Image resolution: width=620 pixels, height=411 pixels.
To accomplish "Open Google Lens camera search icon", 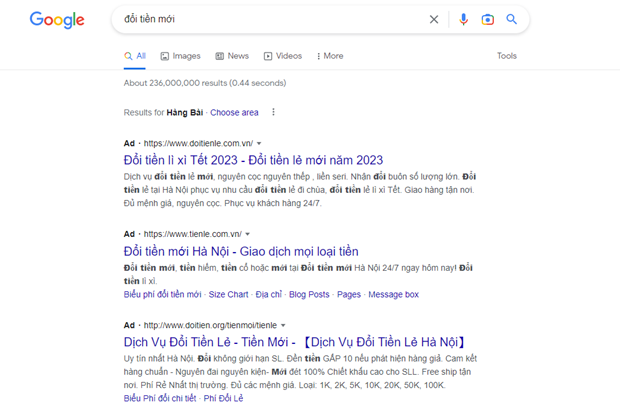I will tap(488, 19).
